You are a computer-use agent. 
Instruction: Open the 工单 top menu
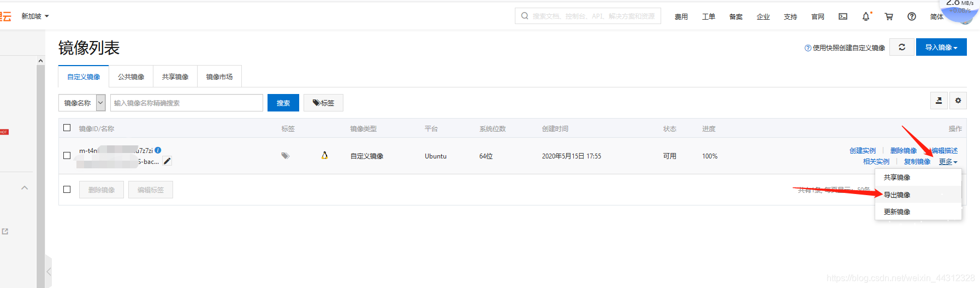click(709, 17)
